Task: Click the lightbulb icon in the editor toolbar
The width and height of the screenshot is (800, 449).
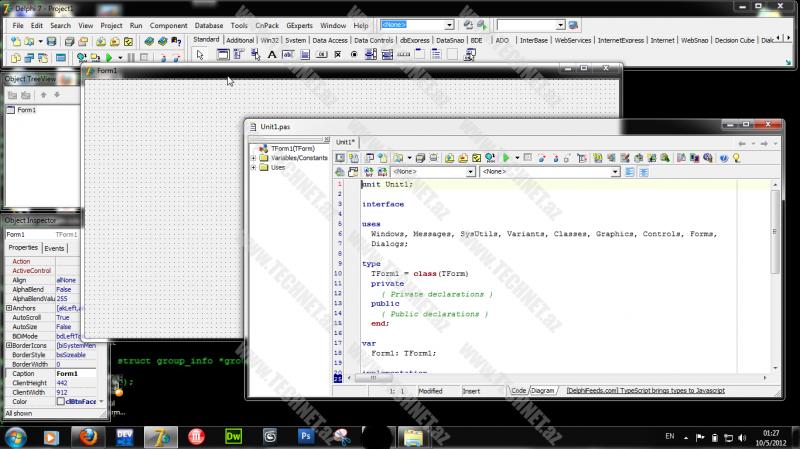Action: tap(736, 157)
